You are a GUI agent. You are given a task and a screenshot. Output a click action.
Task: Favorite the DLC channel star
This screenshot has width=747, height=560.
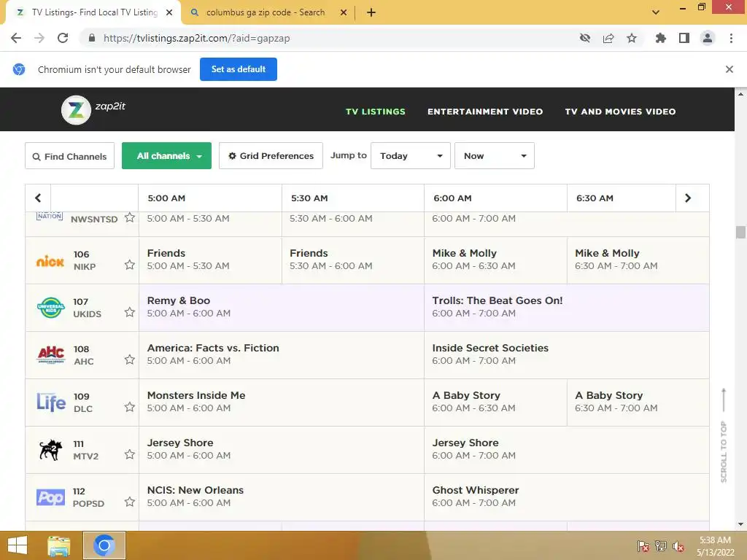coord(130,407)
